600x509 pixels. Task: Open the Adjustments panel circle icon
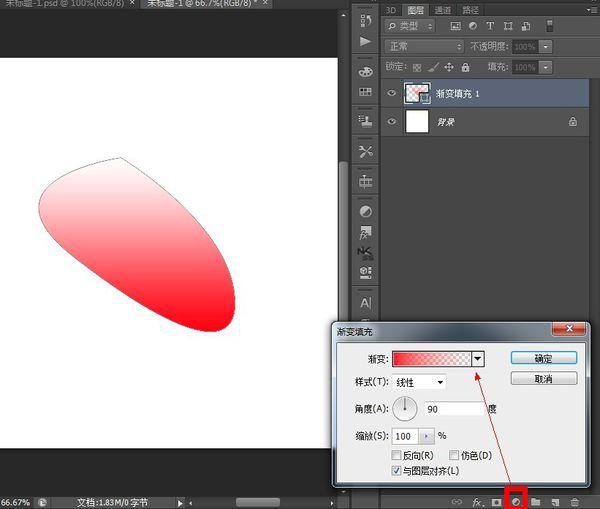coord(365,212)
